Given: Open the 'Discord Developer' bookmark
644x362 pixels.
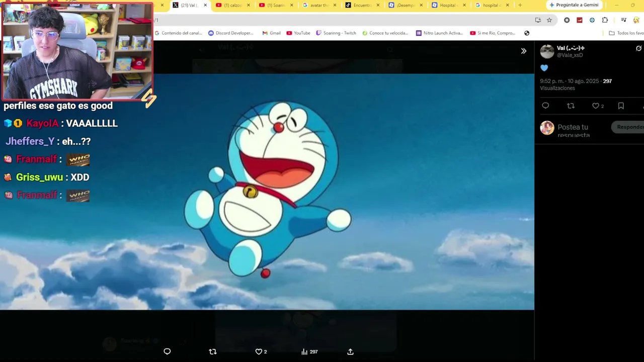Looking at the screenshot, I should click(231, 33).
